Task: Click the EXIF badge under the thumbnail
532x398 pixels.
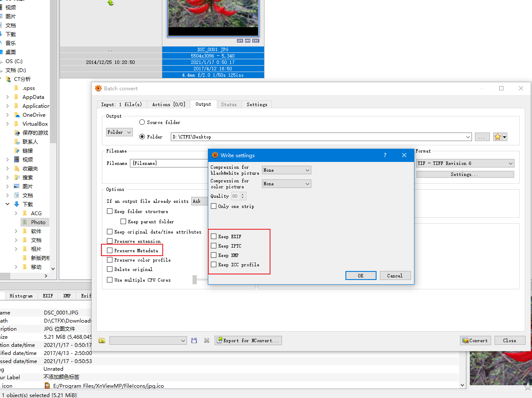Action: [x=256, y=41]
